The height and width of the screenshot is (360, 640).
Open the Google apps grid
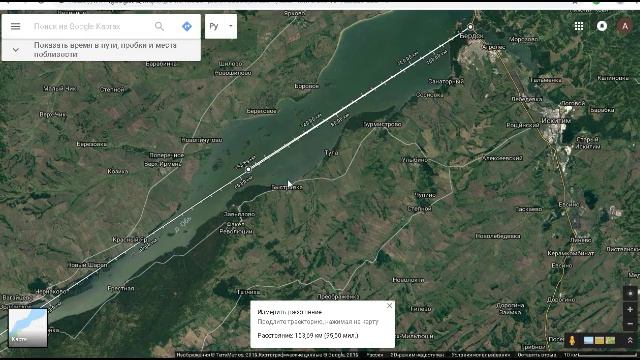coord(579,27)
